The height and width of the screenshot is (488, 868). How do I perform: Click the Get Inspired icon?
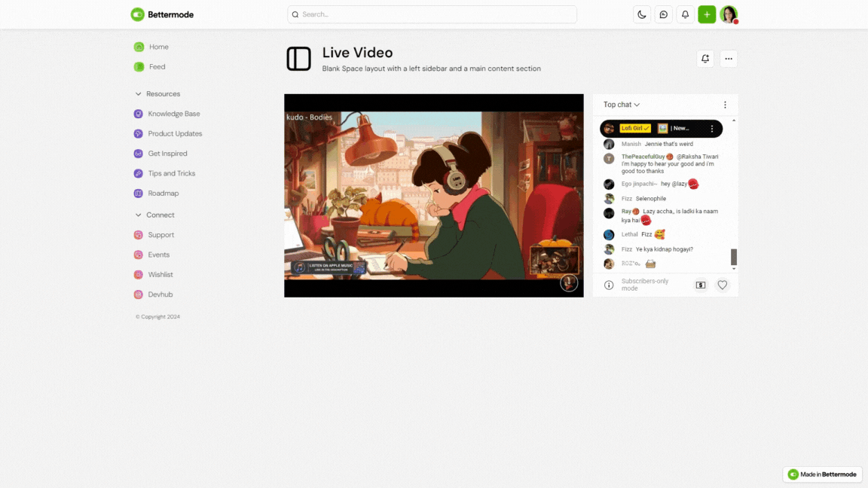pos(139,154)
